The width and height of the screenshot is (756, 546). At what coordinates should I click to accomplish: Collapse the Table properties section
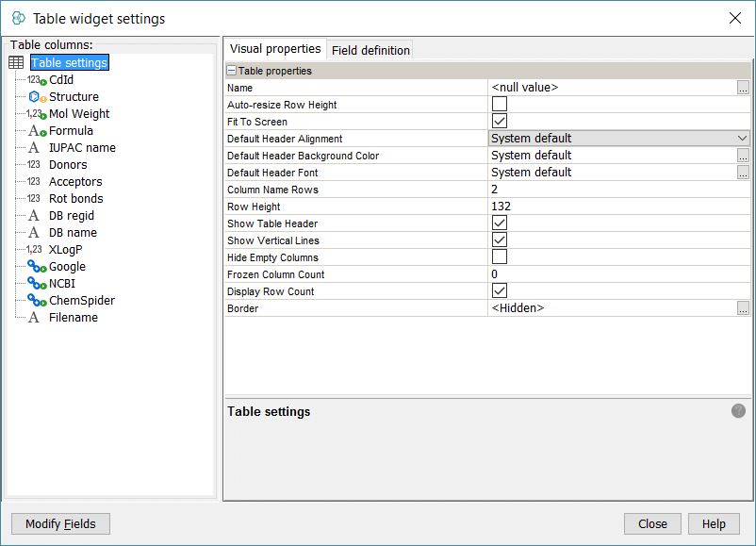(x=231, y=71)
